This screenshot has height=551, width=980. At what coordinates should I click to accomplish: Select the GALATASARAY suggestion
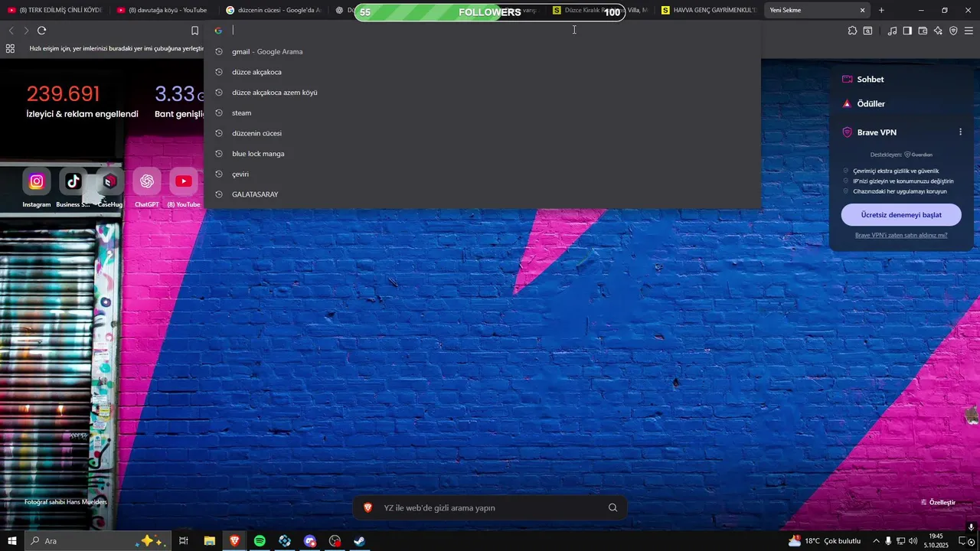click(482, 194)
